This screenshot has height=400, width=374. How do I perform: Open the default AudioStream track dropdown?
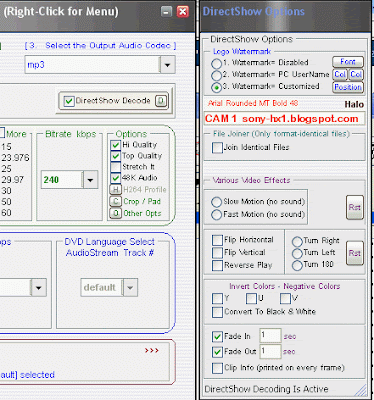point(130,287)
